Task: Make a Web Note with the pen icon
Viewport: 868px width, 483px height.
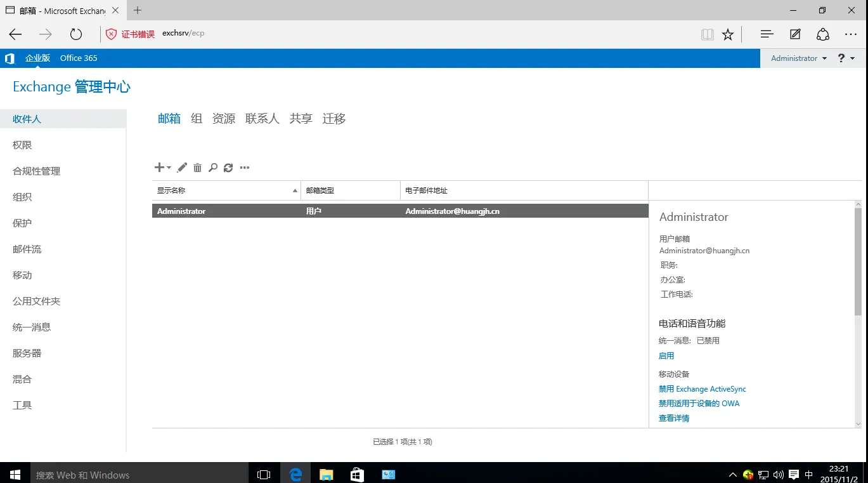Action: point(795,34)
